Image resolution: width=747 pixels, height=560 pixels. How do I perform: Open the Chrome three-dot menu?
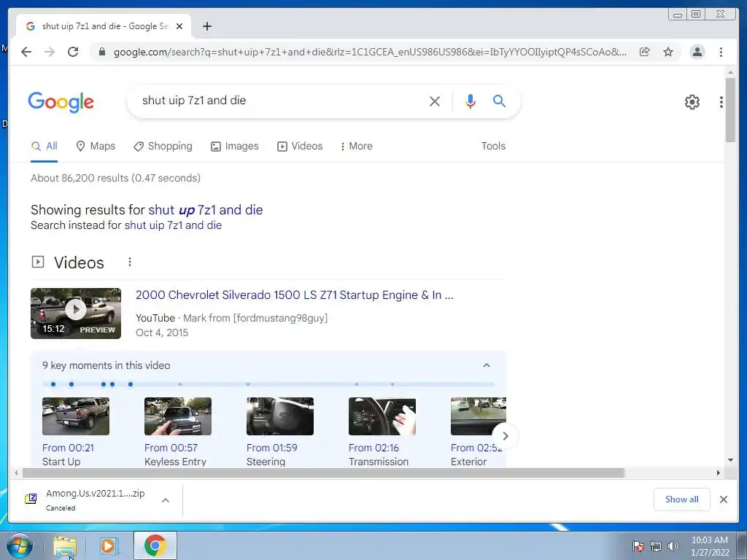(721, 52)
